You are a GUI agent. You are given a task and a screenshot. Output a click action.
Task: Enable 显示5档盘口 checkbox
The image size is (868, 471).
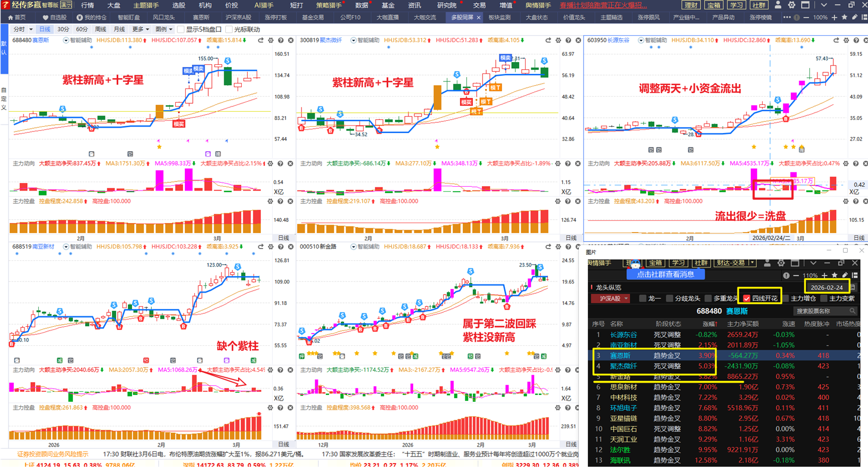[x=181, y=29]
